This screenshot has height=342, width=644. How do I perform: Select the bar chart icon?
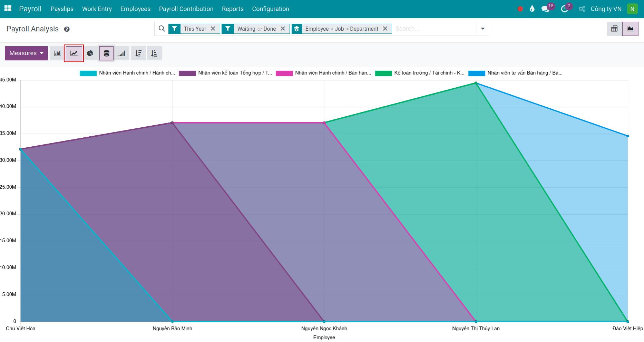pyautogui.click(x=57, y=53)
